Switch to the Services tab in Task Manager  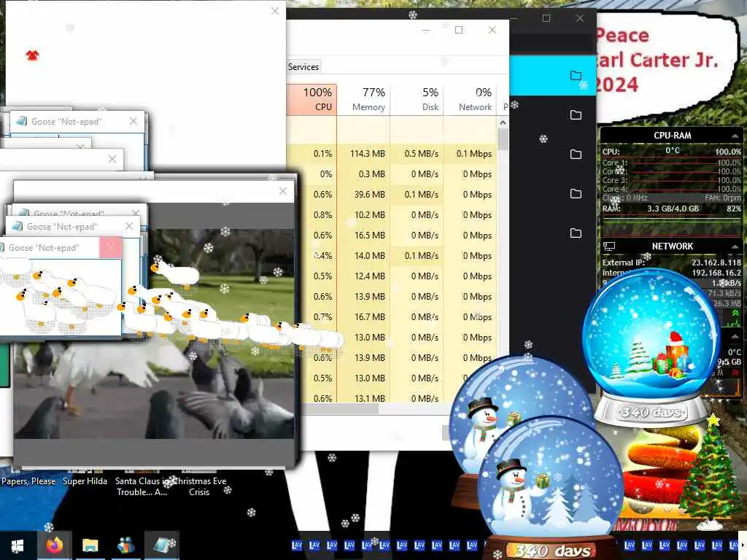tap(303, 67)
